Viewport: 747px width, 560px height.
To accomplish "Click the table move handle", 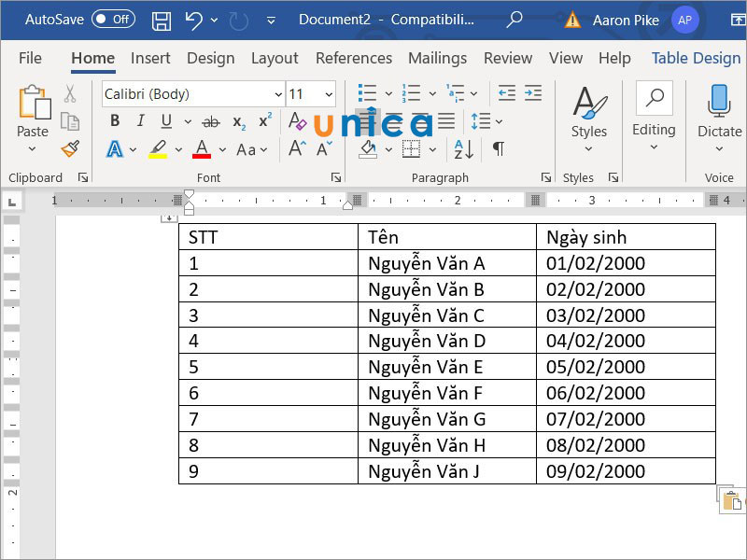I will (x=169, y=218).
